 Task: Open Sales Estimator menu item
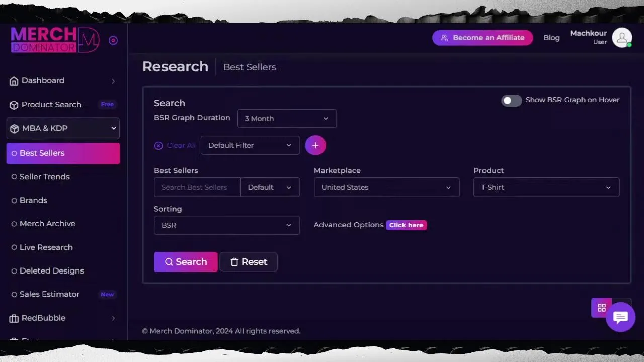pyautogui.click(x=49, y=294)
